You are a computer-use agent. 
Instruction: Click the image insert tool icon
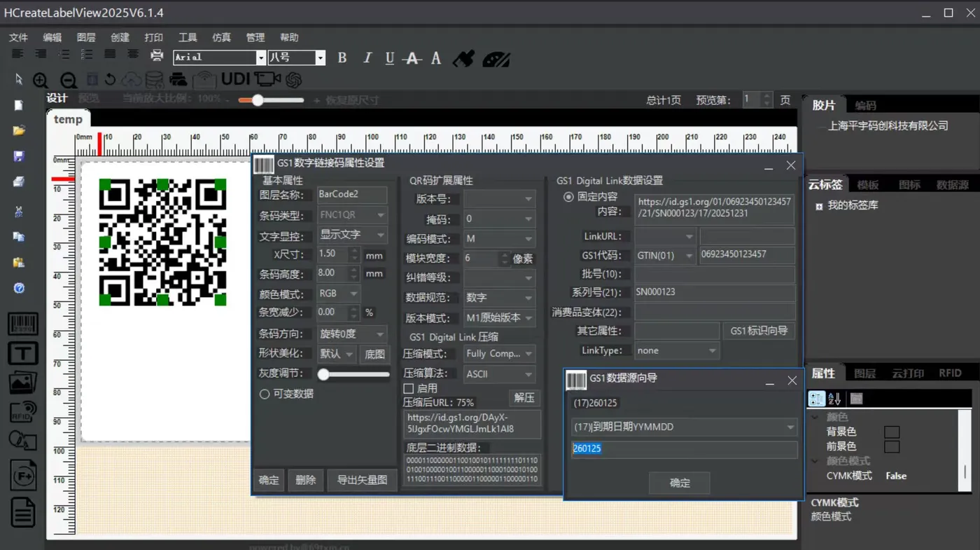coord(22,383)
